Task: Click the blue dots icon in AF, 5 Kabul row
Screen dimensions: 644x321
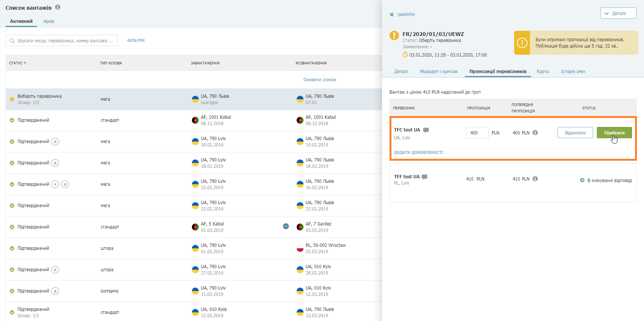Action: click(286, 226)
